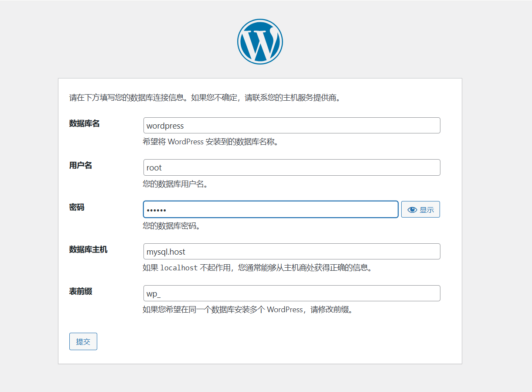Focus the 数据库名 field containing wordpress

tap(292, 126)
